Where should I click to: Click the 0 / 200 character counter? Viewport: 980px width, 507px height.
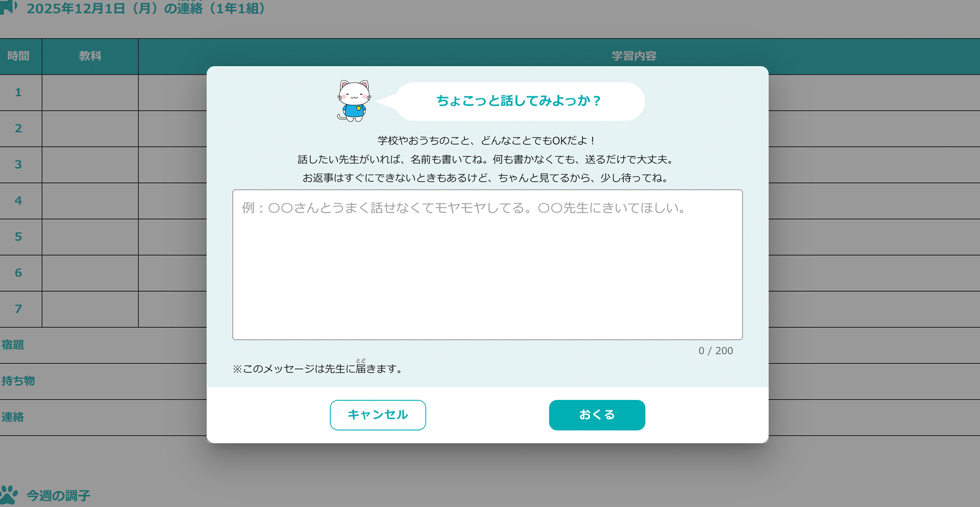(715, 351)
